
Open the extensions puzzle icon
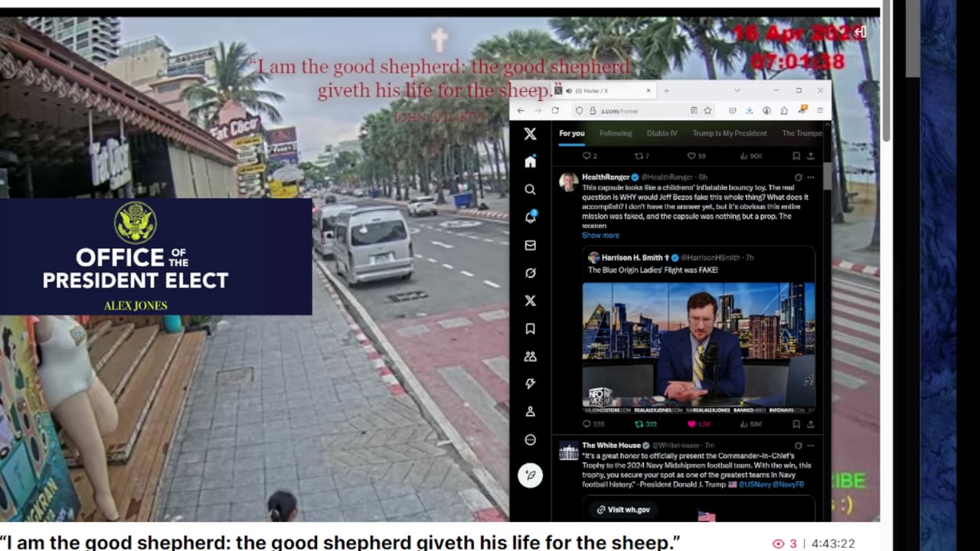[784, 110]
